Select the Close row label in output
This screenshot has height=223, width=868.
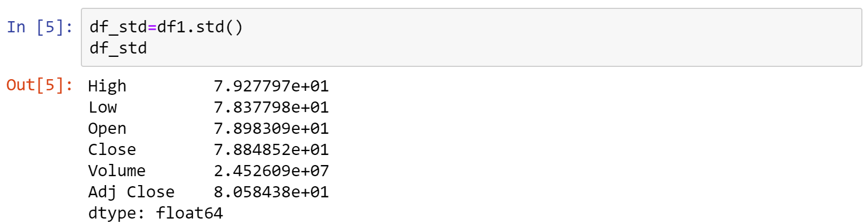pos(112,149)
